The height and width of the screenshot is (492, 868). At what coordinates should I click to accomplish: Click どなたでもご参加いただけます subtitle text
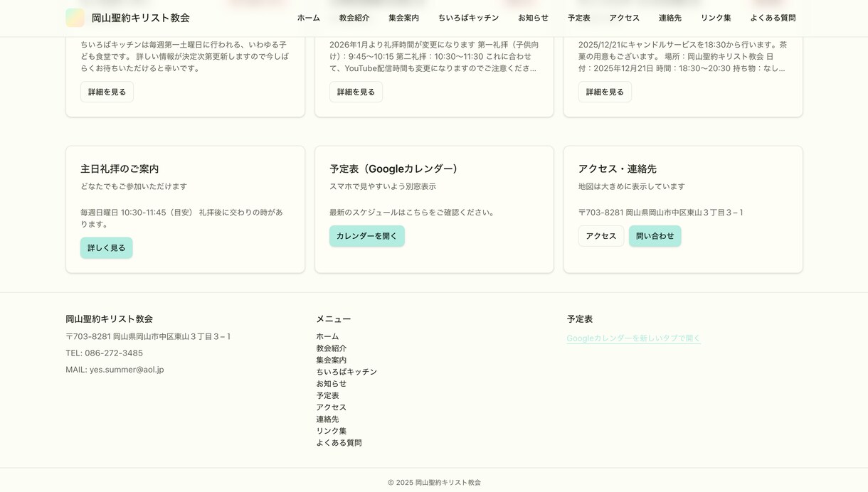tap(134, 186)
